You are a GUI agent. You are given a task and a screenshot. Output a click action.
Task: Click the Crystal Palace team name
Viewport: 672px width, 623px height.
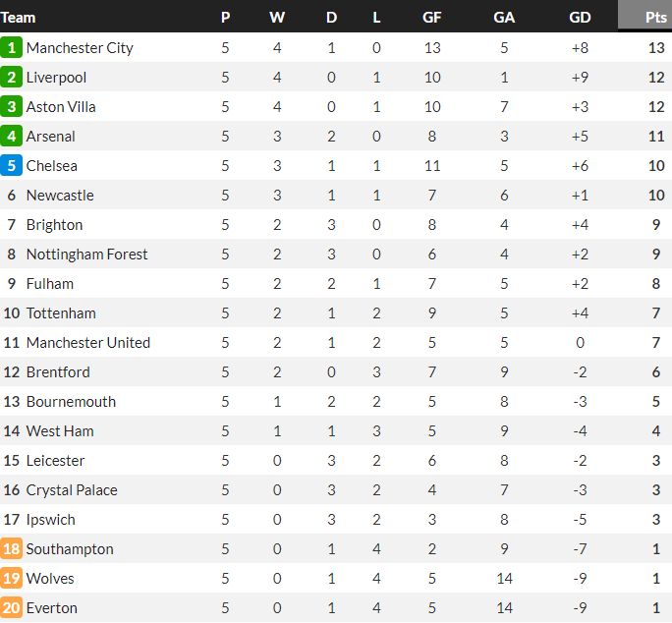click(x=72, y=489)
